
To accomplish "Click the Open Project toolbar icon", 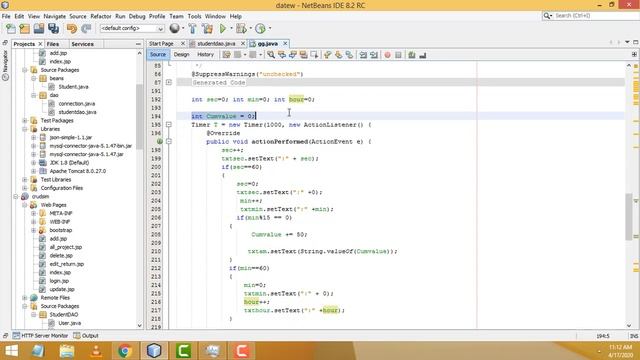I will (x=39, y=28).
